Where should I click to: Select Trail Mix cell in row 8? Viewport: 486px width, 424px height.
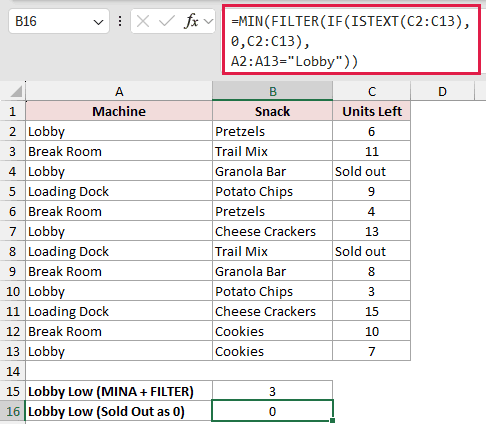pyautogui.click(x=273, y=251)
